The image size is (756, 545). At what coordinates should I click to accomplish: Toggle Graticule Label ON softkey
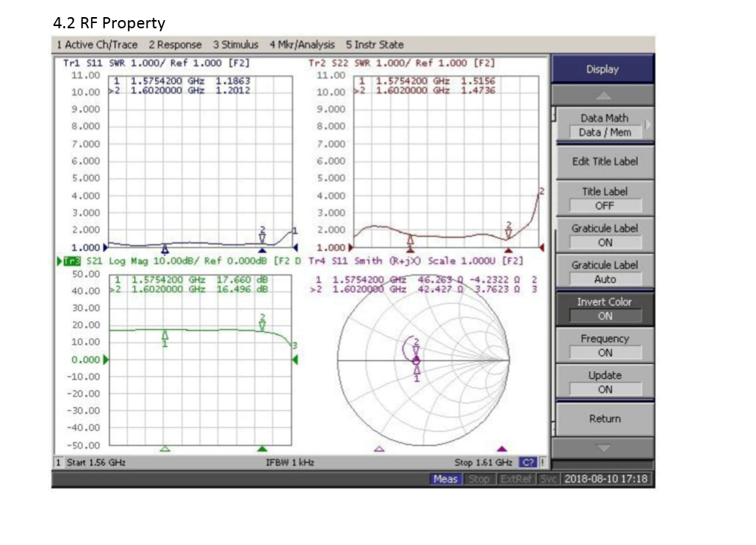click(605, 235)
